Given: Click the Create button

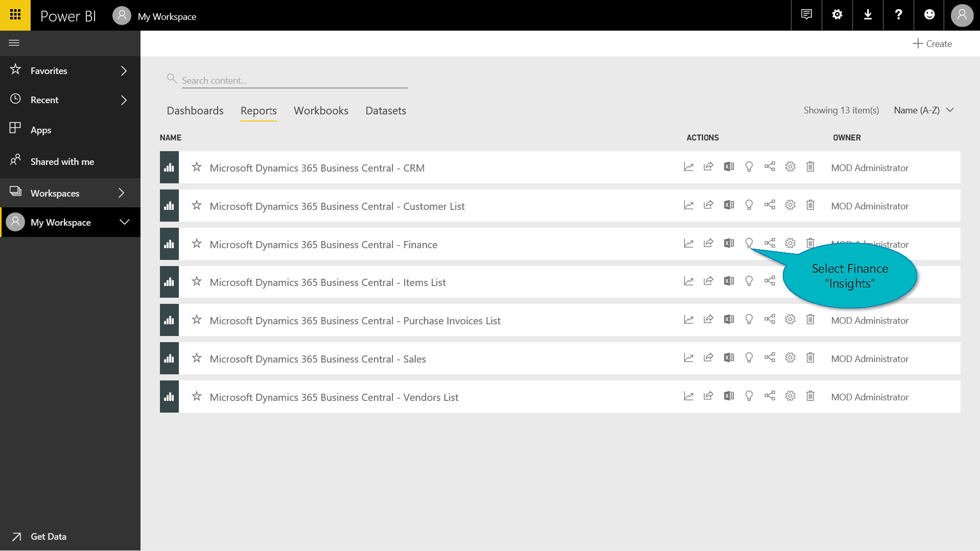Looking at the screenshot, I should (932, 44).
